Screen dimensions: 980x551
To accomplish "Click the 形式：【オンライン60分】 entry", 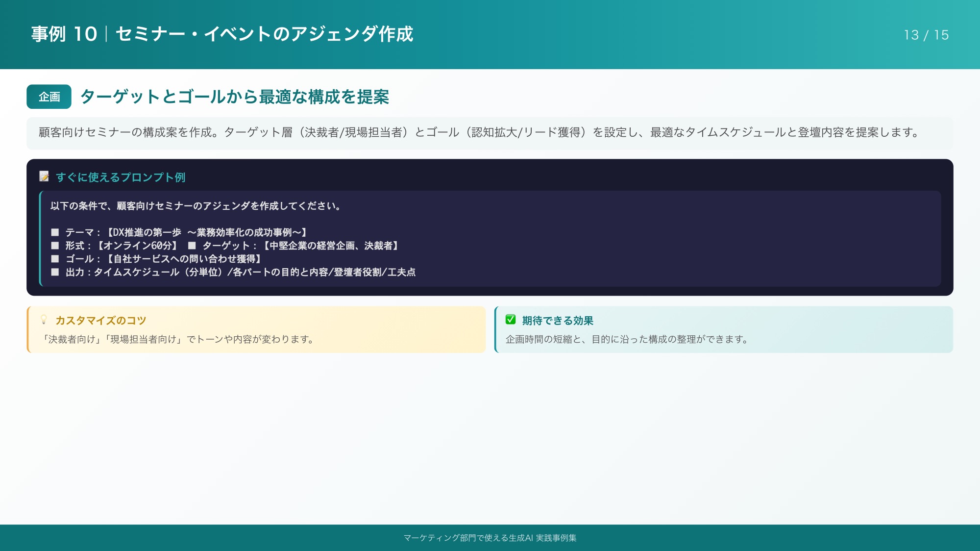I will [x=122, y=246].
